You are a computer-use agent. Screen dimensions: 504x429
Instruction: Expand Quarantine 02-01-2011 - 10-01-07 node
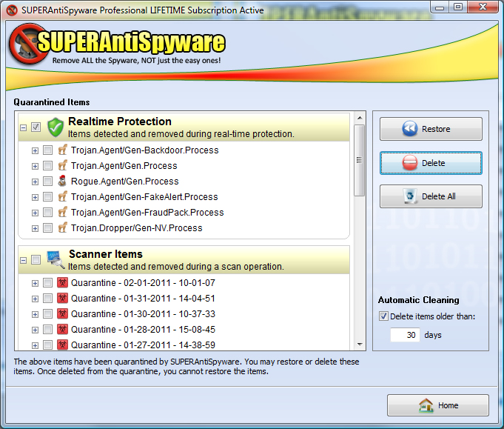(35, 283)
